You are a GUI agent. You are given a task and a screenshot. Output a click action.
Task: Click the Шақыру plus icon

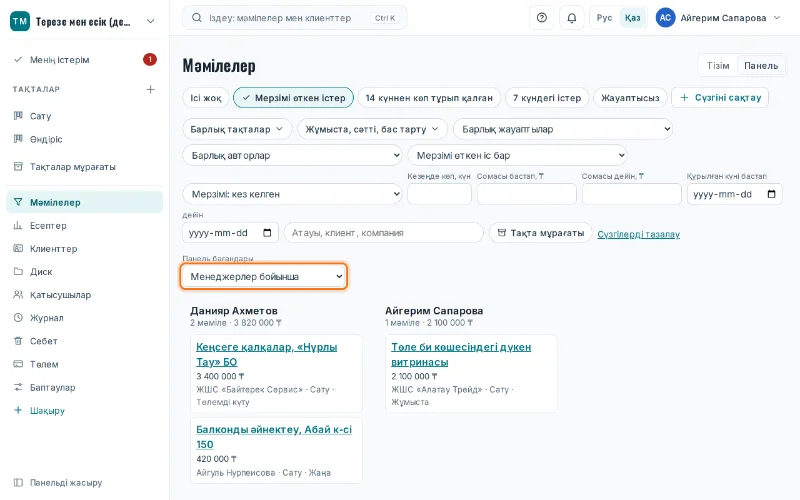pyautogui.click(x=18, y=410)
